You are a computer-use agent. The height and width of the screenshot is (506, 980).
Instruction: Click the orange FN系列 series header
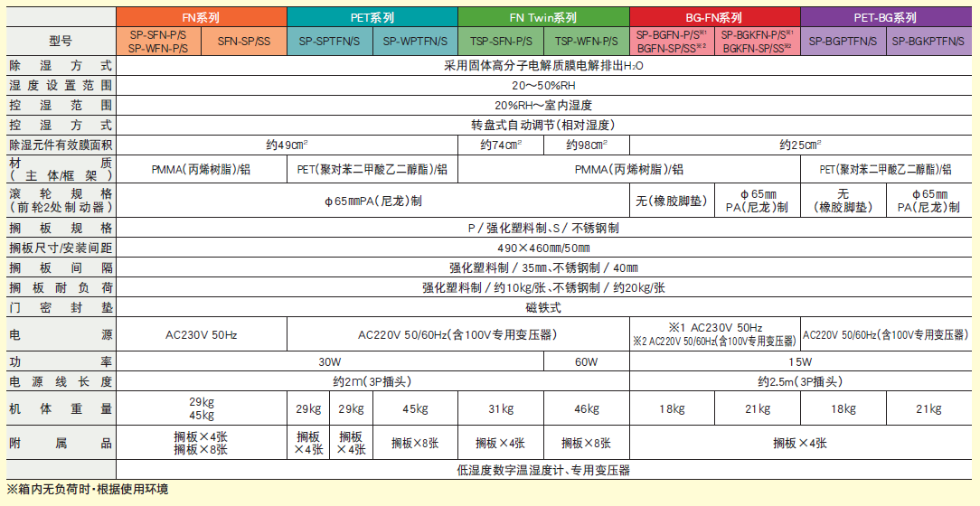coord(202,18)
